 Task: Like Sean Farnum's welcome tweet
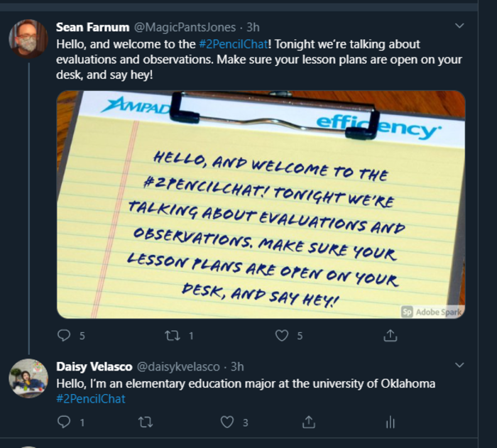[282, 335]
